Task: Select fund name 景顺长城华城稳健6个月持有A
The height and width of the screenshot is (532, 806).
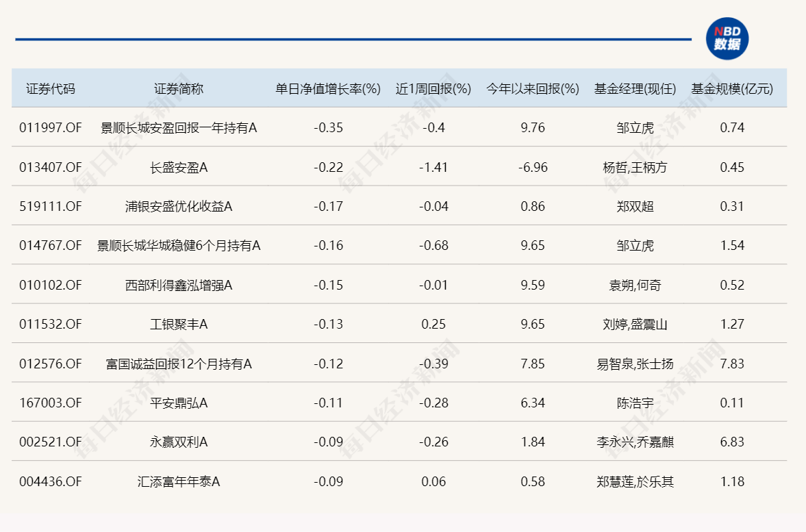Action: tap(179, 245)
